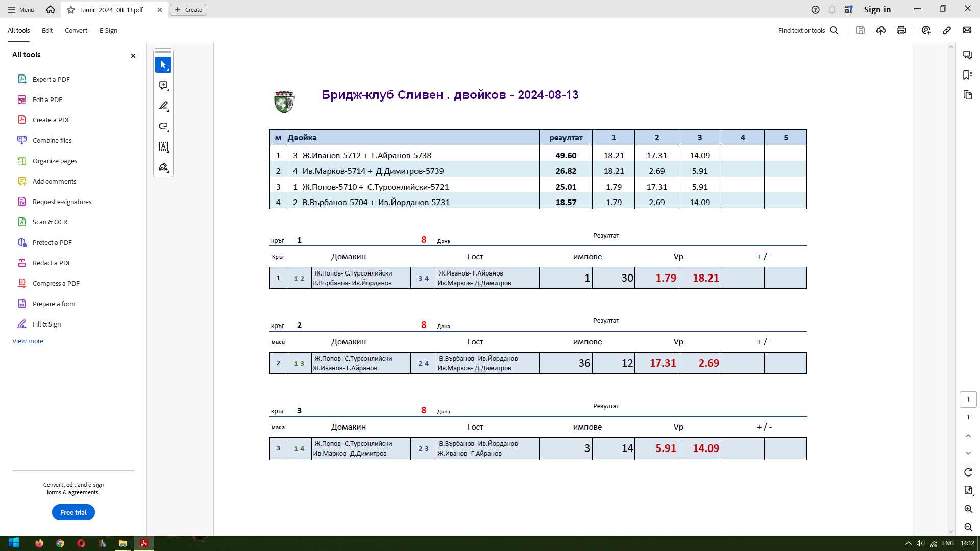This screenshot has width=980, height=551.
Task: Choose the add comment tool in quick toolbar
Action: [163, 86]
